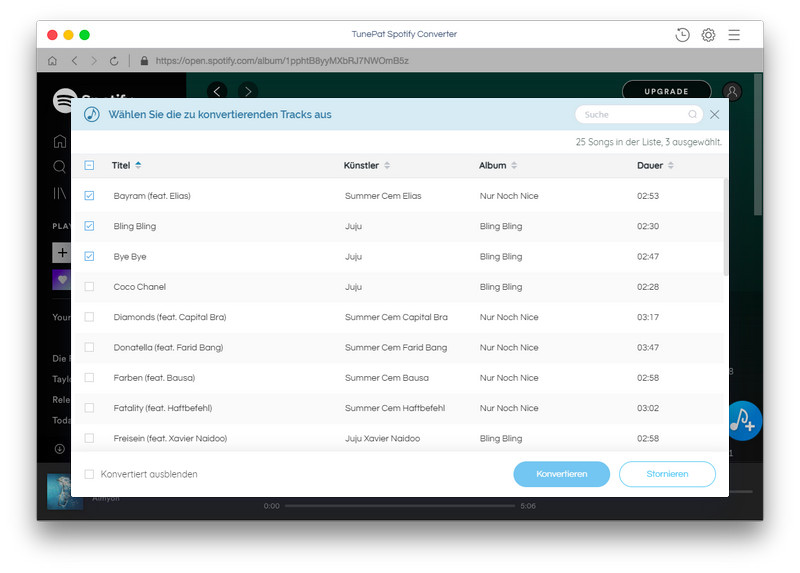800x573 pixels.
Task: Enable Konvertiert ausblenden option
Action: (89, 474)
